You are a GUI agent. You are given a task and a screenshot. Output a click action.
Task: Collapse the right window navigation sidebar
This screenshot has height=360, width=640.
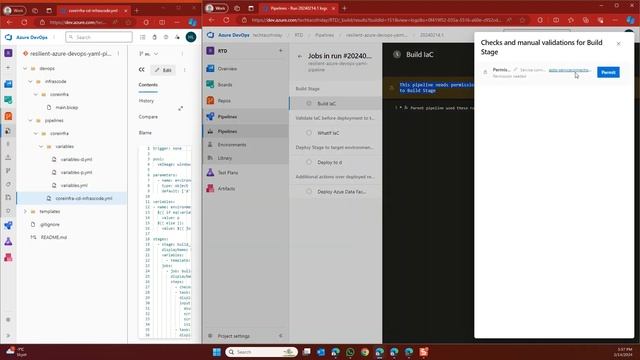pos(280,336)
